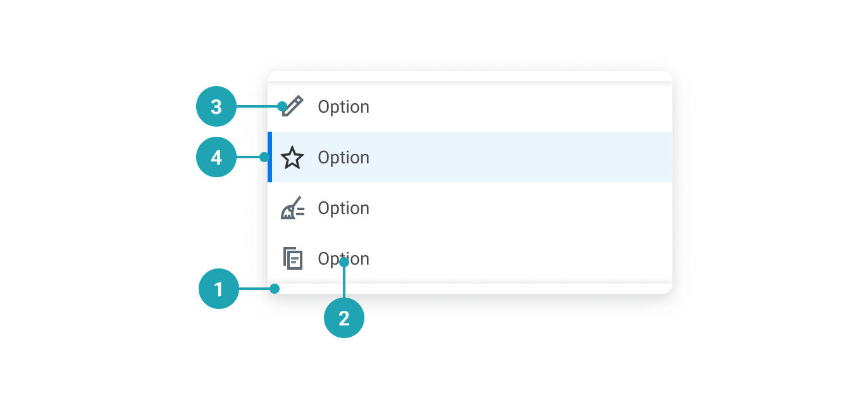This screenshot has height=409, width=868.
Task: Click the small dot ending callout 3's line
Action: click(x=282, y=106)
